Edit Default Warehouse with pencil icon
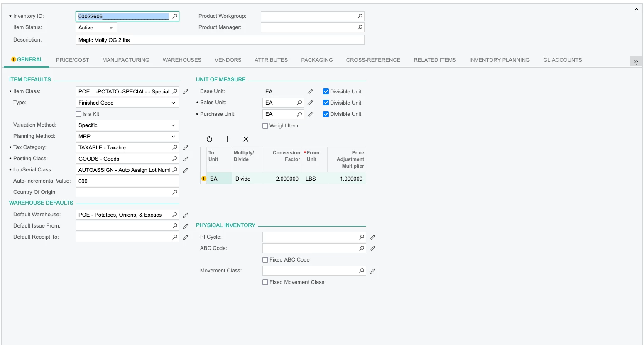Viewport: 644px width, 345px height. point(186,215)
